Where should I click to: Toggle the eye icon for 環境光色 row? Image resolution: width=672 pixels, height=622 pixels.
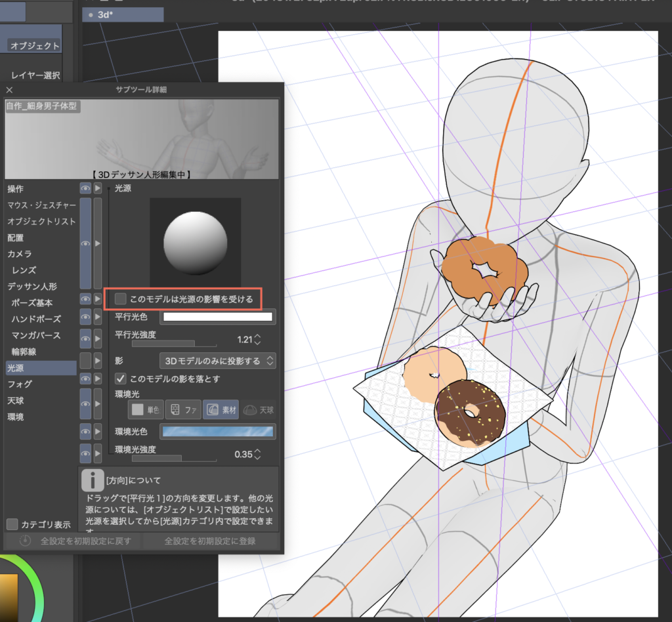85,432
